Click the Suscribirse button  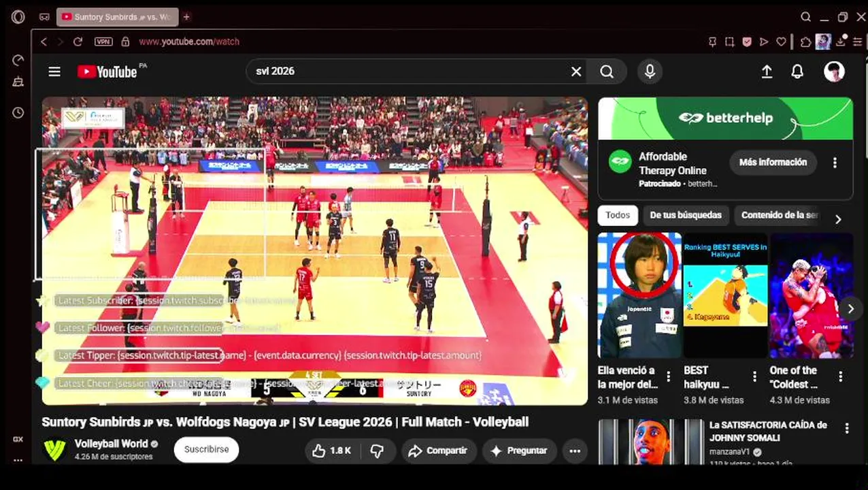[x=206, y=450]
